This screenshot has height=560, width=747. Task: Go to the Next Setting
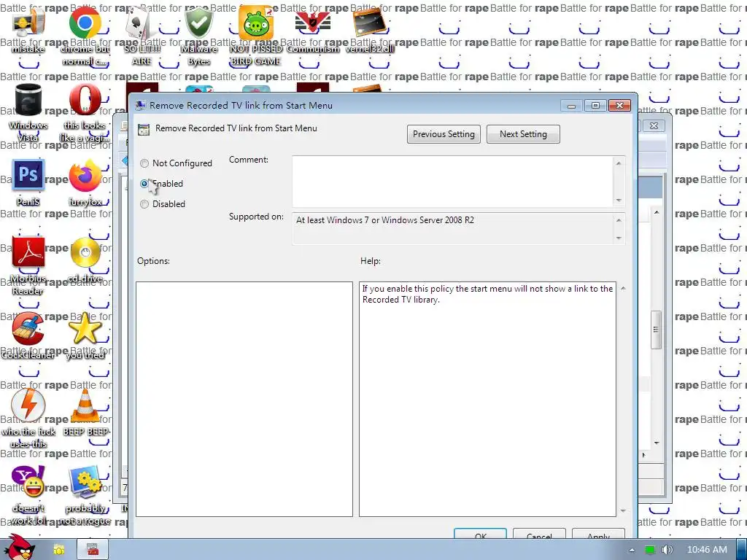tap(523, 134)
